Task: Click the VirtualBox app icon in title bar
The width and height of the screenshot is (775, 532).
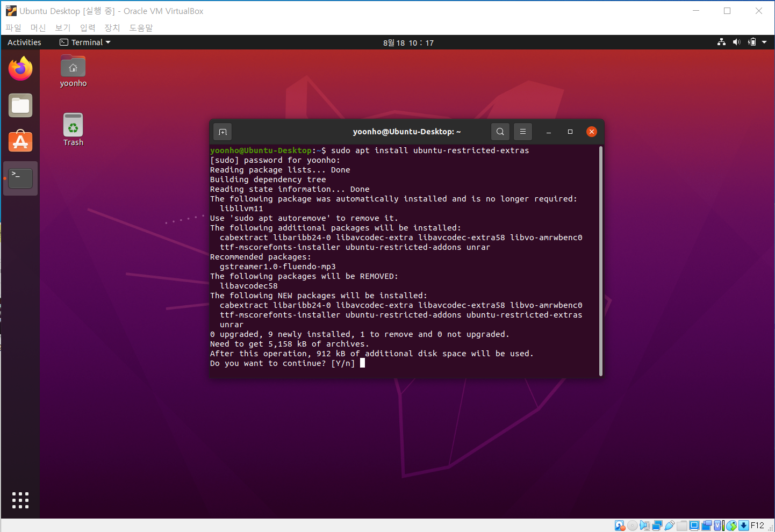Action: click(11, 11)
